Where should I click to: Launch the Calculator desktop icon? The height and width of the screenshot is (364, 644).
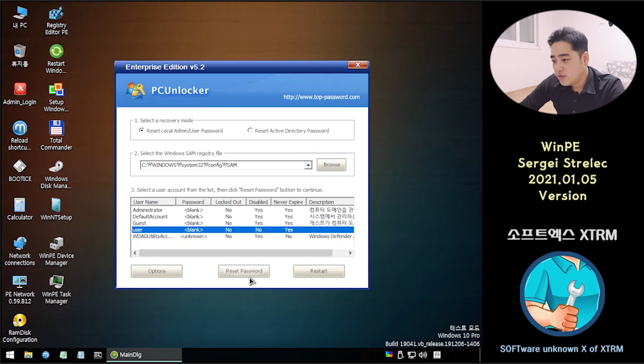[x=20, y=209]
